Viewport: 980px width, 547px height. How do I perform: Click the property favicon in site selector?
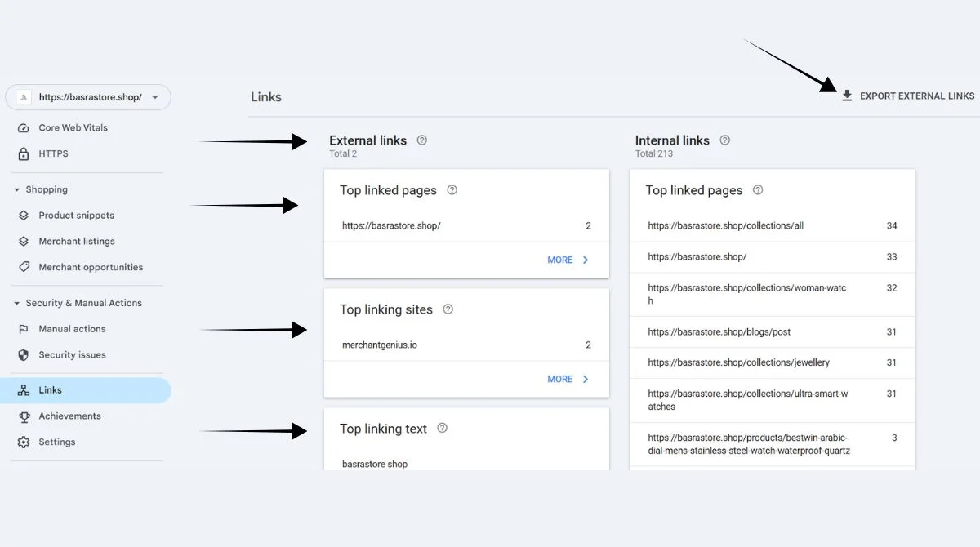(24, 97)
